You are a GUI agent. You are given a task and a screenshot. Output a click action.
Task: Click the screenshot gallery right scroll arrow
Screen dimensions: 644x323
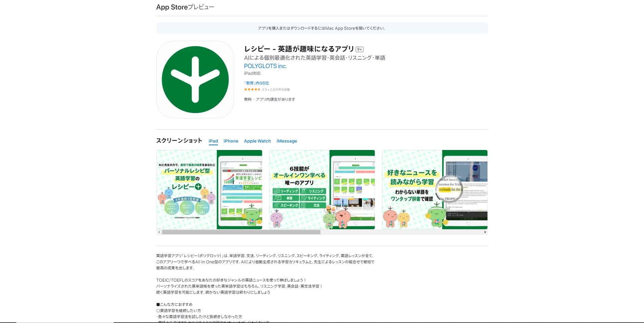point(485,232)
